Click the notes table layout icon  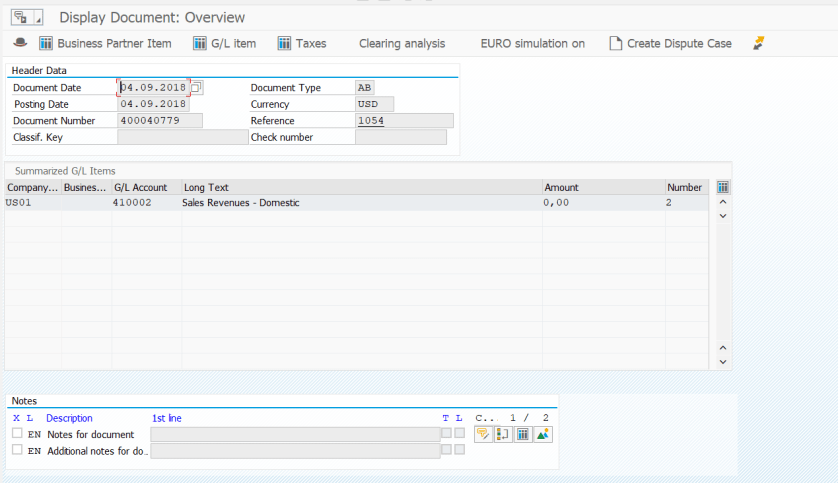pos(523,434)
